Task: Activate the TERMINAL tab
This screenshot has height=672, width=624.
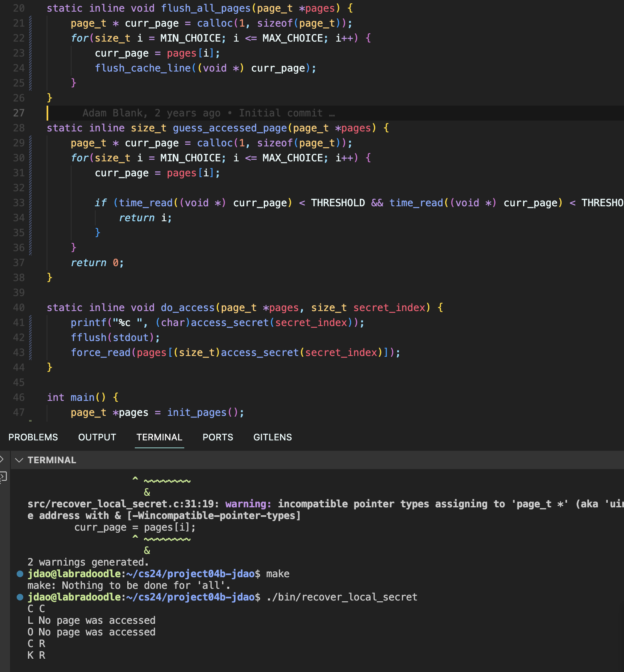Action: (159, 437)
